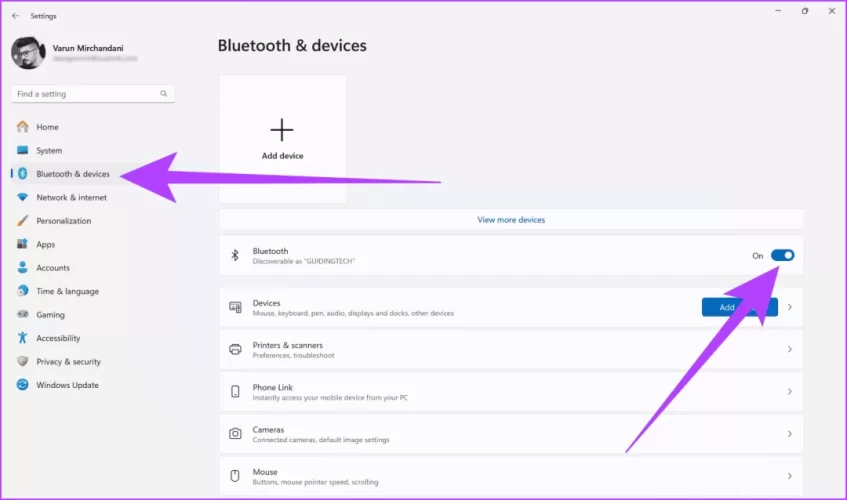Open the Personalization settings page
The image size is (847, 500).
coord(63,221)
